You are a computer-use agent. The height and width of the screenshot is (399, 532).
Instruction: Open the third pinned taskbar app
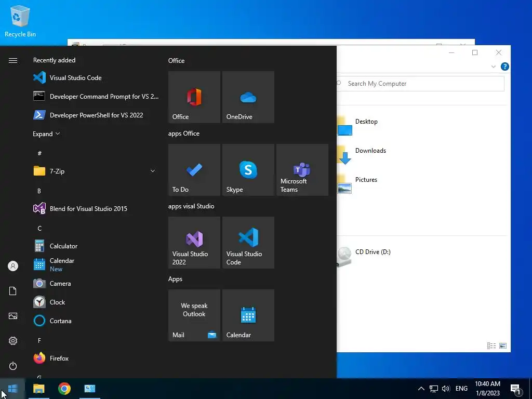click(x=89, y=389)
